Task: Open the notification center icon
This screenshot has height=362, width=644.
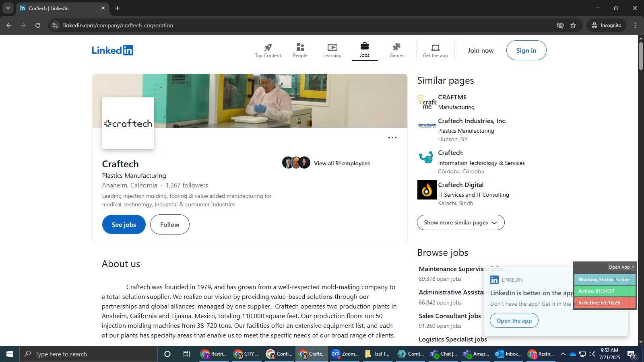Action: tap(632, 354)
